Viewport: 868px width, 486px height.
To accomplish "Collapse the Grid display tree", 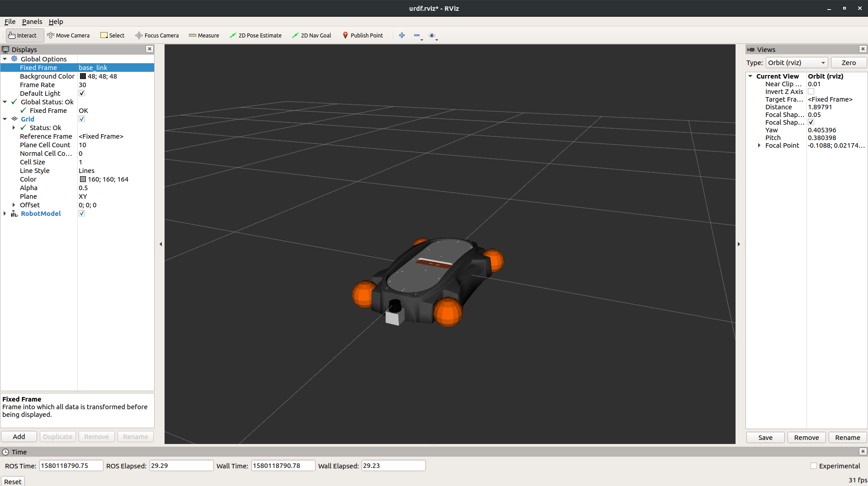I will (5, 119).
